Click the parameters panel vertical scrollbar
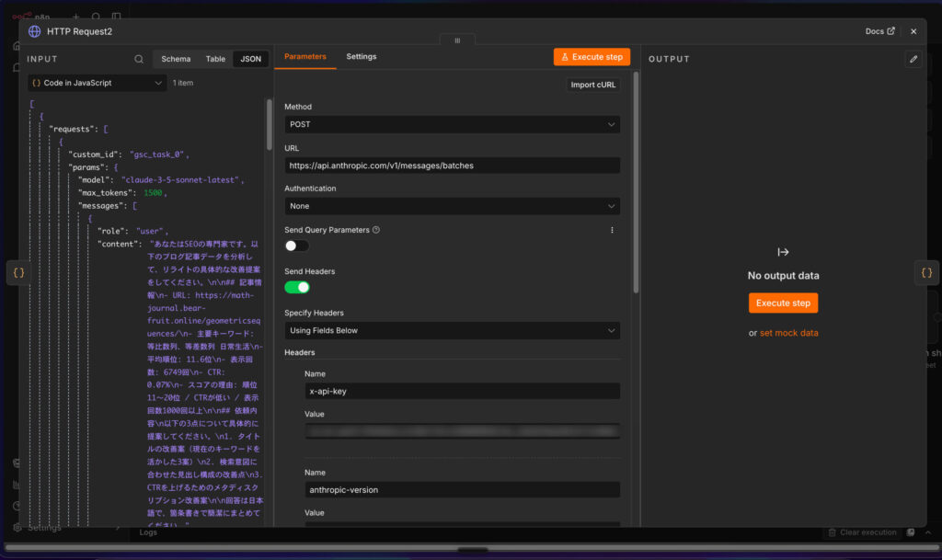Screen dimensions: 942x560 pos(636,182)
